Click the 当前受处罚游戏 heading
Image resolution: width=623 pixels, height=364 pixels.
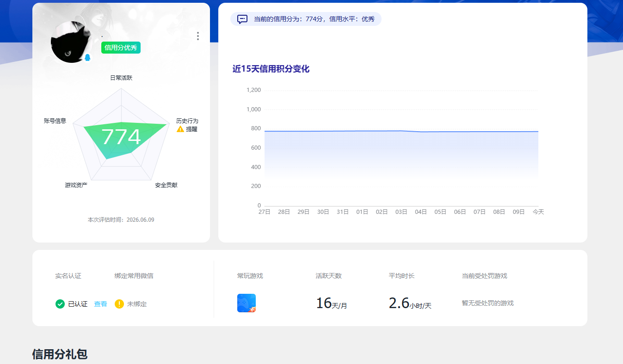click(x=485, y=276)
